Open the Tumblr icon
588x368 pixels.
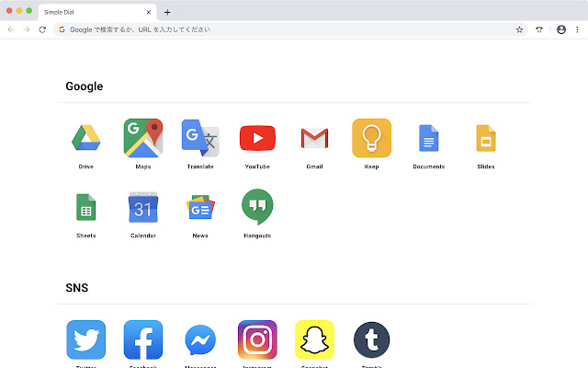[371, 339]
